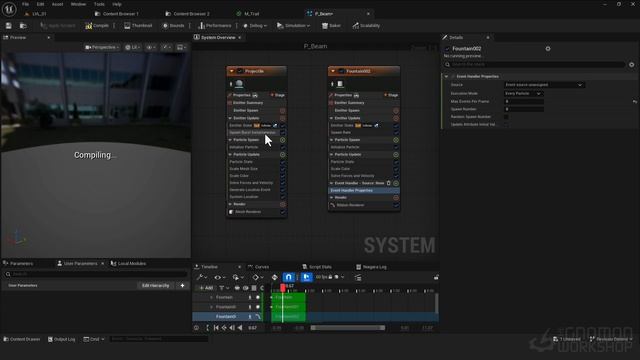
Task: Add module to Fountain002 Particle Update group
Action: (x=396, y=155)
